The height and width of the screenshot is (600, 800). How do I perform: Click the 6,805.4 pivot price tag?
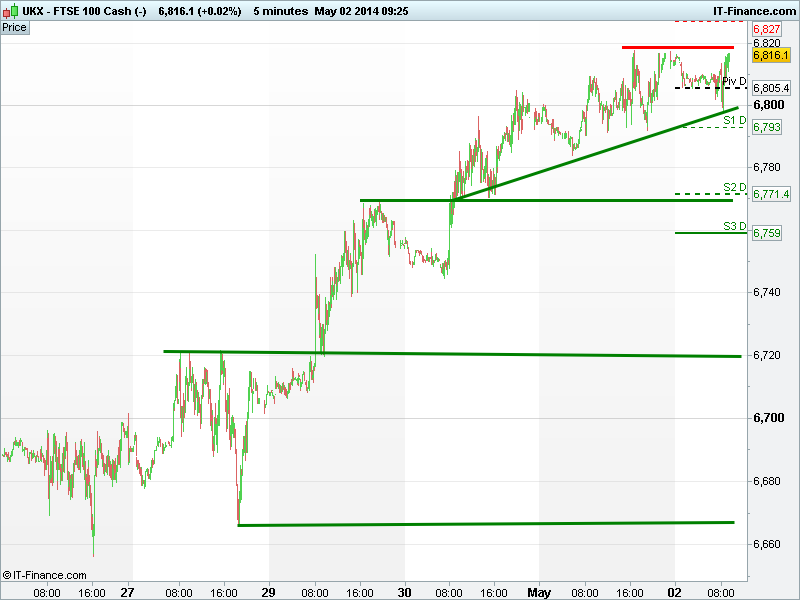[771, 88]
